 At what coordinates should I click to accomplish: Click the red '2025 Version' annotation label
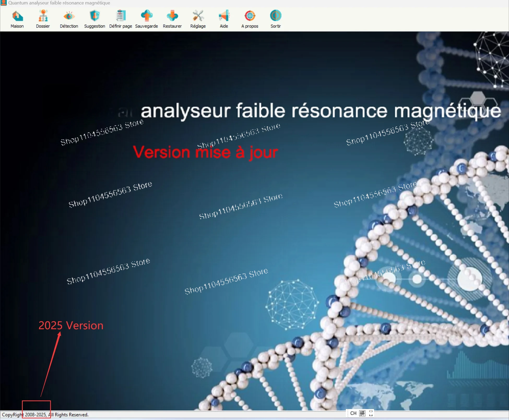[x=71, y=326]
